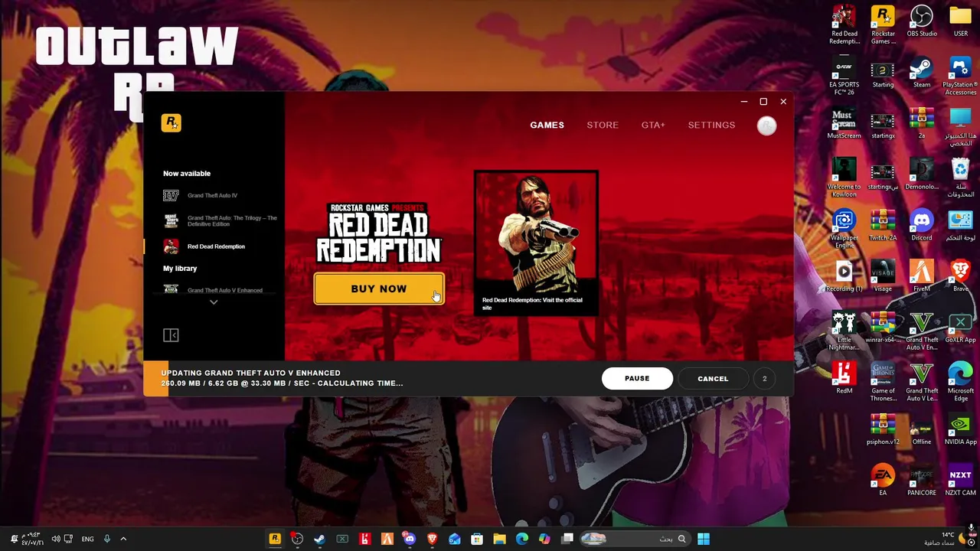Click the orange update progress bar
Viewport: 980px width, 551px height.
[155, 378]
